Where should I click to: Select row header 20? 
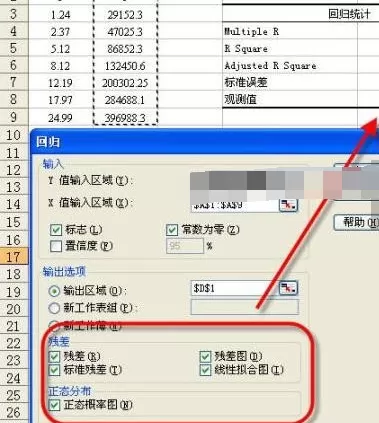click(14, 309)
